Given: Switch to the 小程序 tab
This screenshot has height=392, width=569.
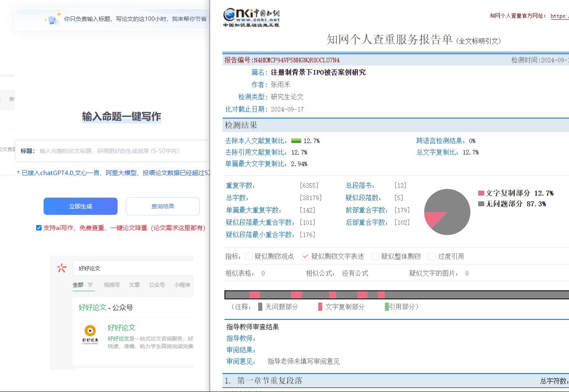Looking at the screenshot, I should click(182, 285).
